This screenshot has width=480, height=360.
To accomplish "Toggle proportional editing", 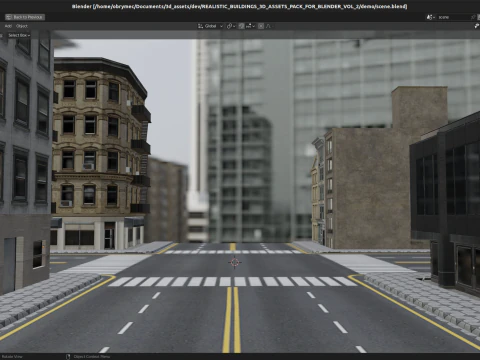I will pos(261,26).
